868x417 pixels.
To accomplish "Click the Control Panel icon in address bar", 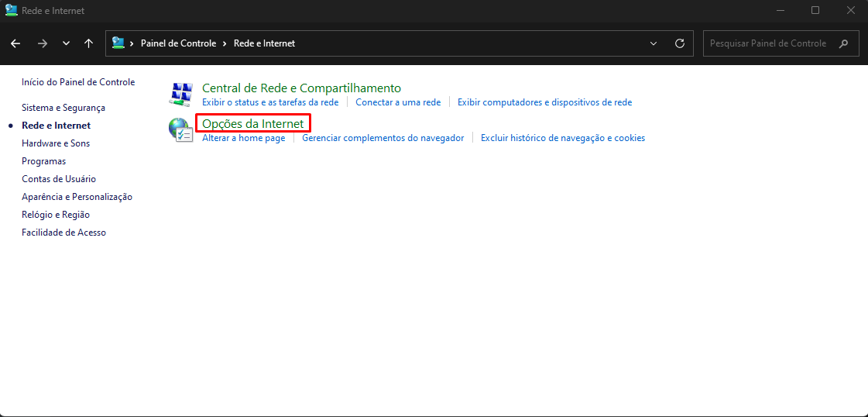I will (x=118, y=43).
